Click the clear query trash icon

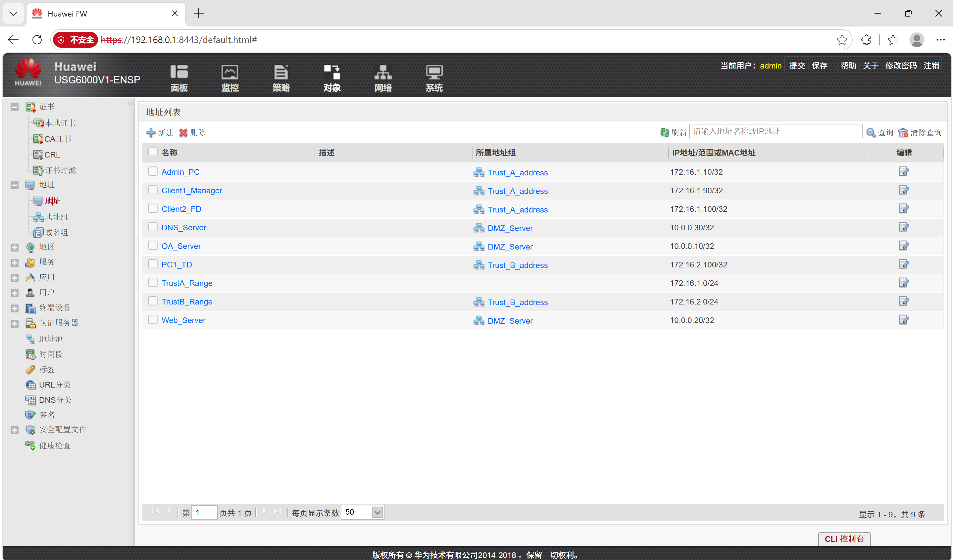[903, 132]
